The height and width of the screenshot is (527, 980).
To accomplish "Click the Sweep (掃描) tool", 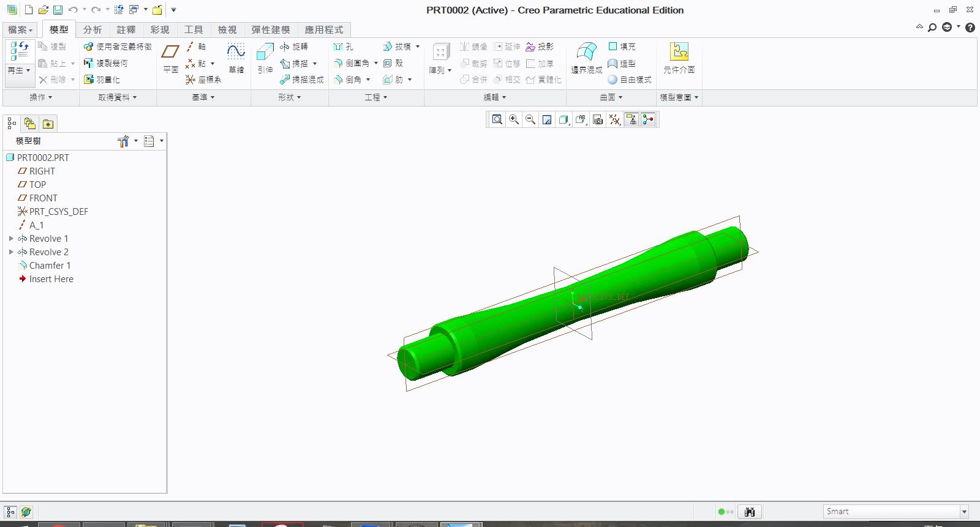I will (294, 63).
